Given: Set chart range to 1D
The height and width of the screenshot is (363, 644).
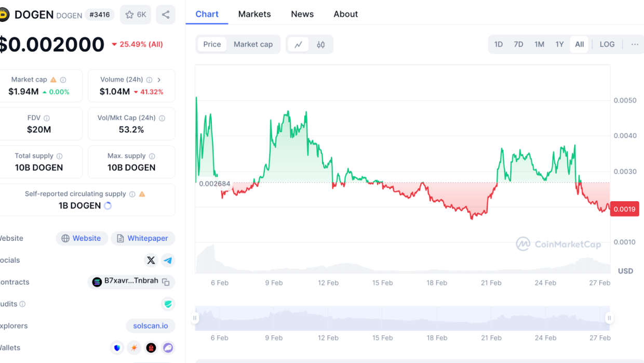Looking at the screenshot, I should coord(499,44).
